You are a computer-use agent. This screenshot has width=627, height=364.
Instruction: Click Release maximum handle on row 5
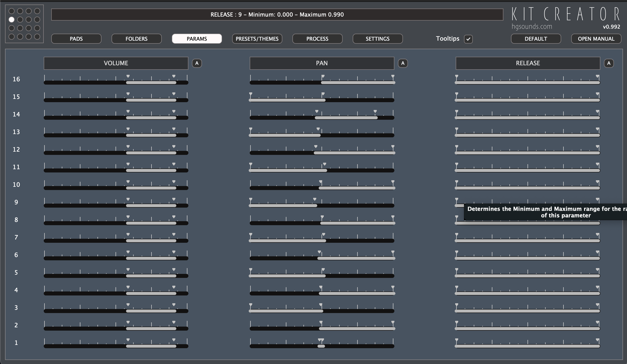pos(597,270)
